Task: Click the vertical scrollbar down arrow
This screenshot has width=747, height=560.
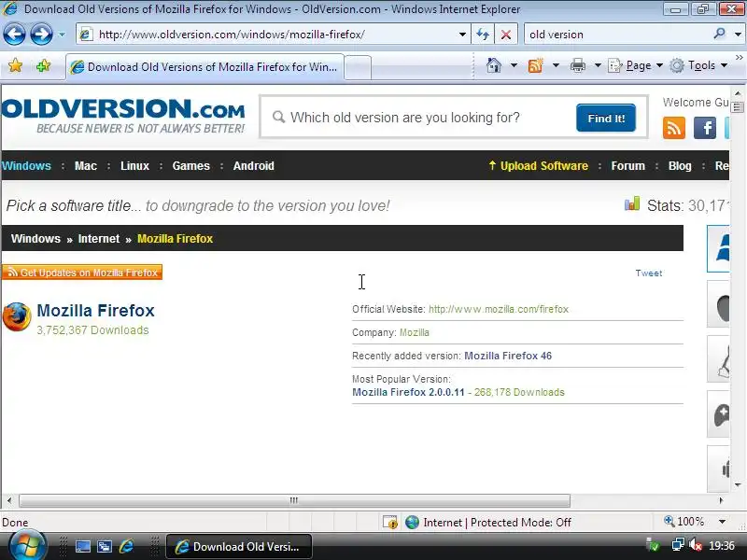Action: coord(738,484)
